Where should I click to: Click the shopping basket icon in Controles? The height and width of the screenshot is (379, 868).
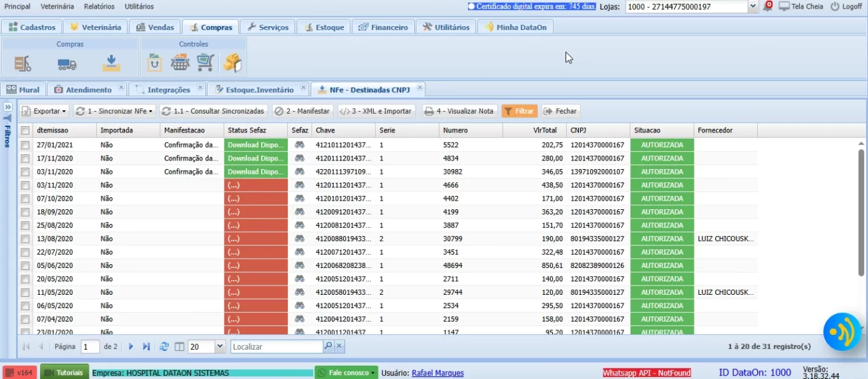pos(180,63)
